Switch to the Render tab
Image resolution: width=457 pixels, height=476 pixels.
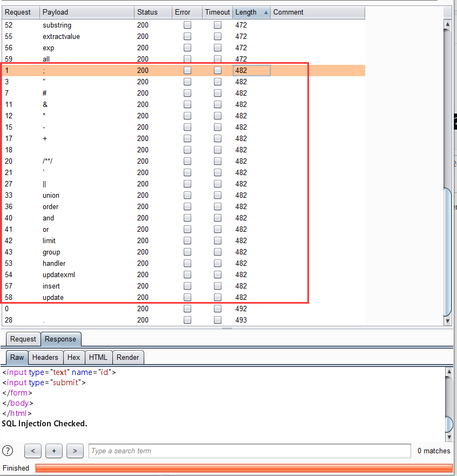(x=128, y=357)
